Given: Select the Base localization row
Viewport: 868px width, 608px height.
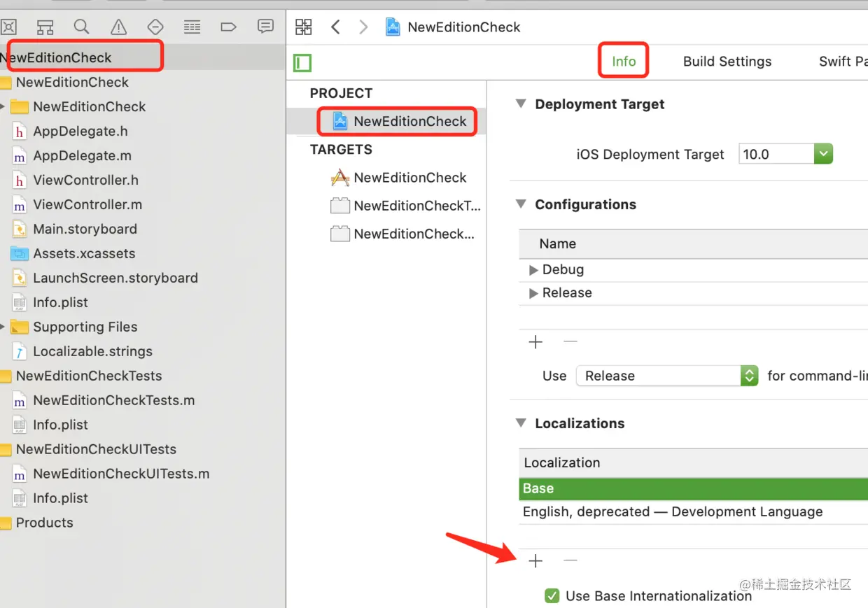Looking at the screenshot, I should [693, 488].
